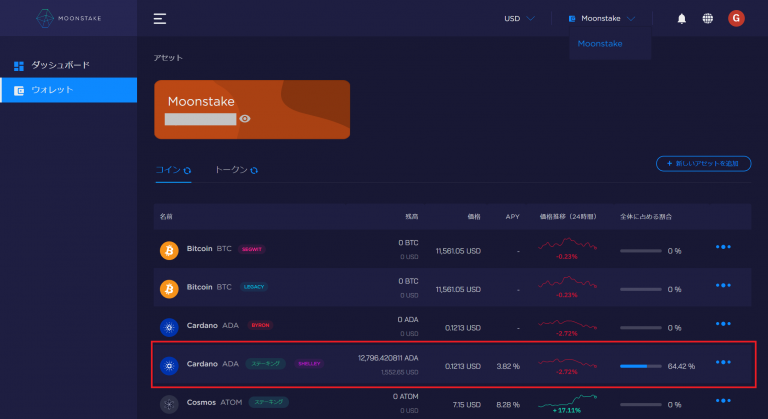Open more options for Cosmos ATOM row

[723, 400]
